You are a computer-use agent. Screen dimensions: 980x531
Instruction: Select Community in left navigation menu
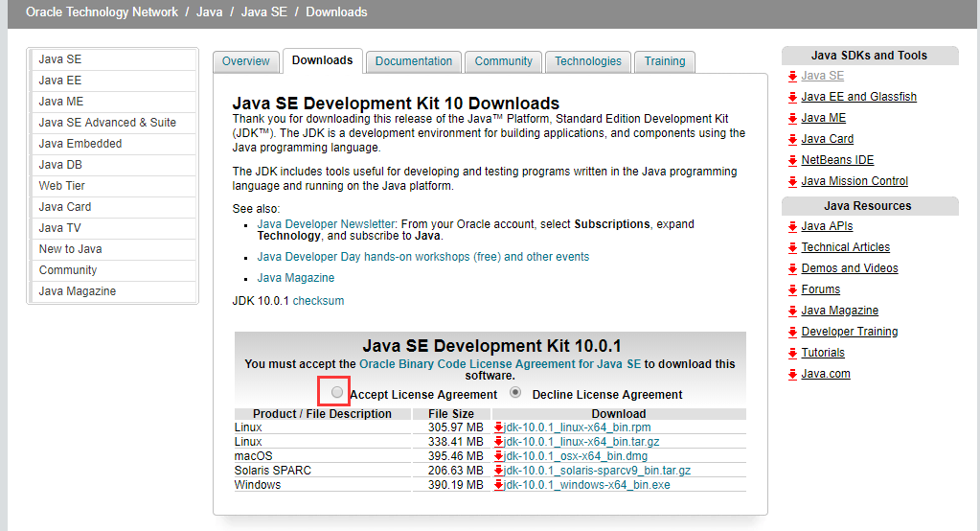click(113, 270)
